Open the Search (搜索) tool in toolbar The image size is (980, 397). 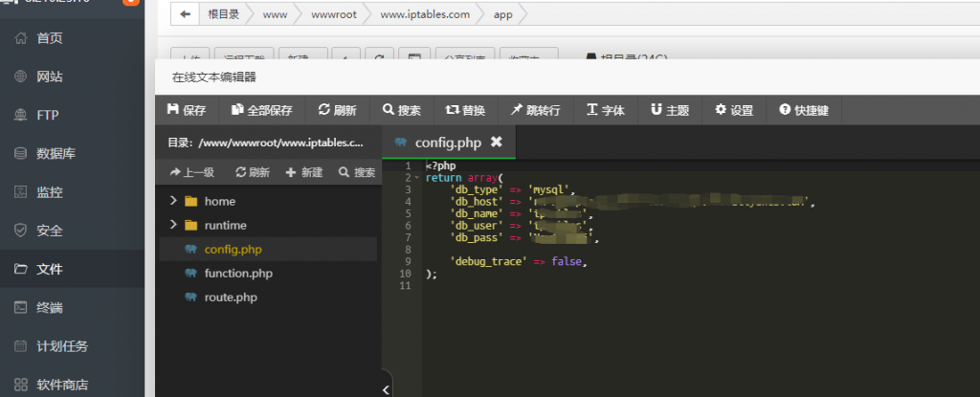point(401,110)
